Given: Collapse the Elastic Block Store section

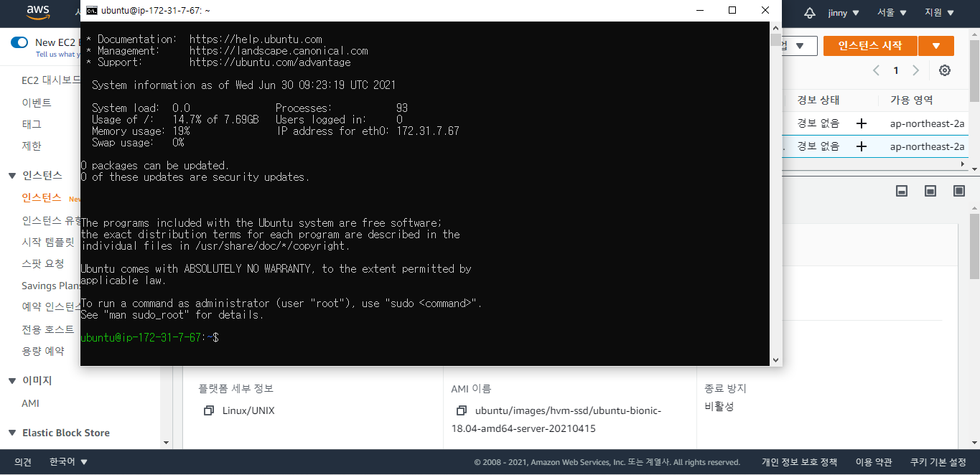Looking at the screenshot, I should 12,433.
